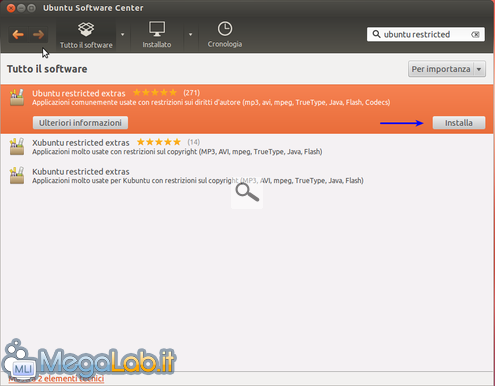The image size is (495, 386).
Task: Clear the search field text
Action: click(475, 34)
